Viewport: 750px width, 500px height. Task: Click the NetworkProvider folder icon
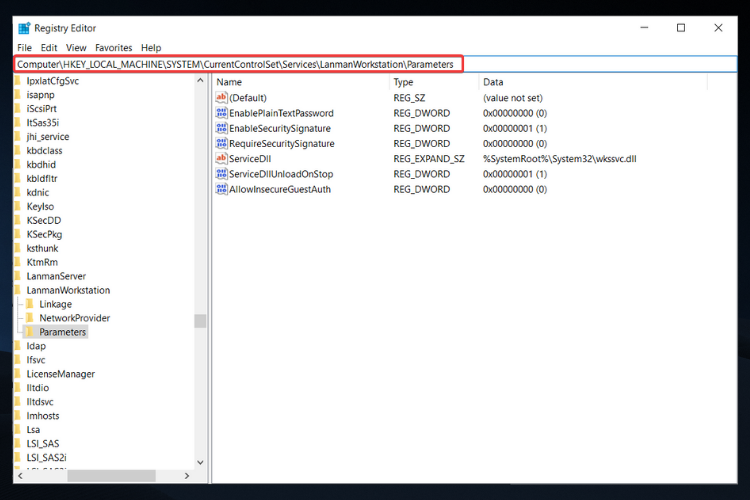(x=30, y=318)
